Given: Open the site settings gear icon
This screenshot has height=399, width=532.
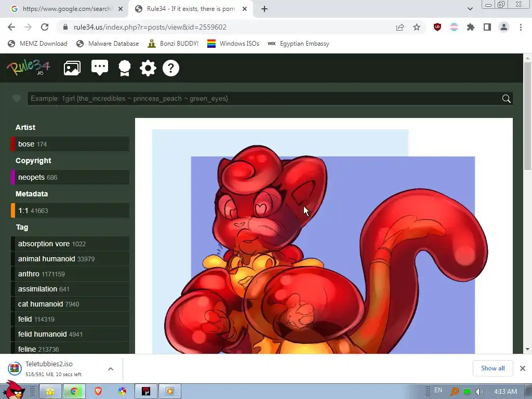Looking at the screenshot, I should coord(148,68).
